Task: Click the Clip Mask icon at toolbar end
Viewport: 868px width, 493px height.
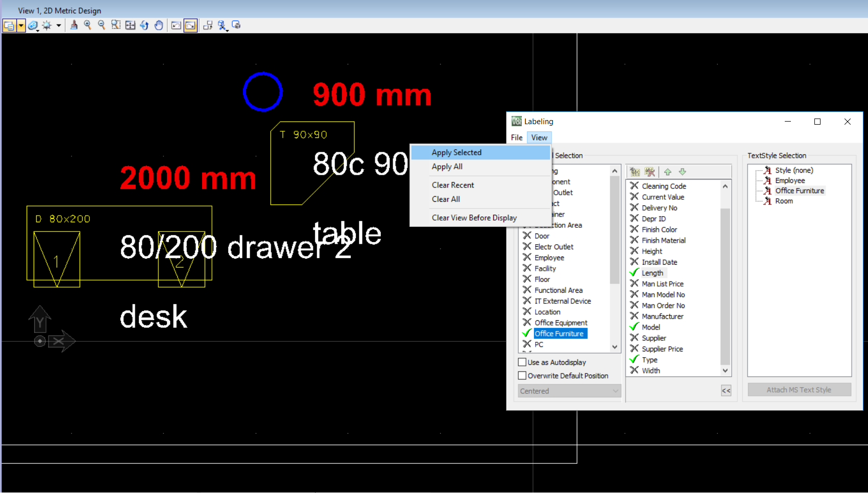Action: pos(236,25)
